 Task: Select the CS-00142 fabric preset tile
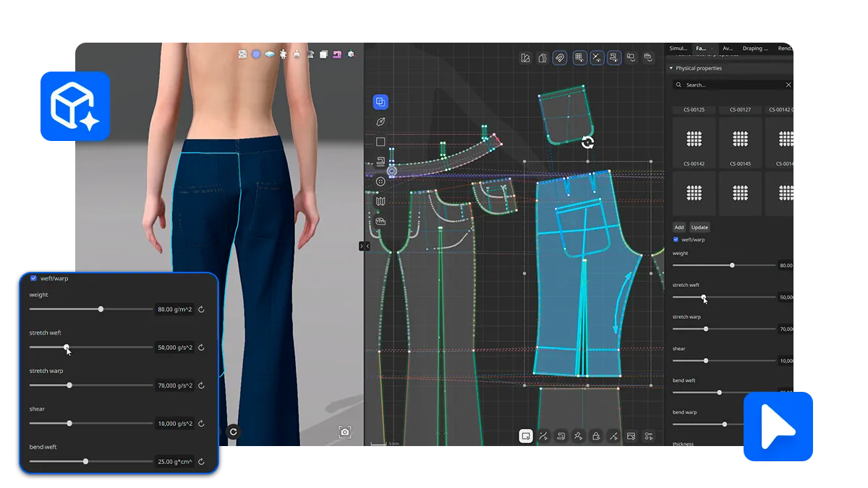pyautogui.click(x=694, y=142)
